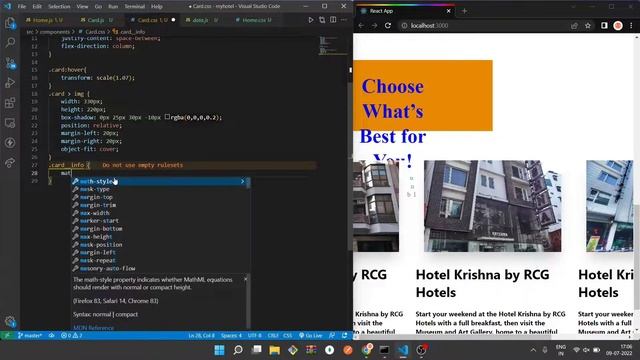
Task: Click the open changes icon in editor toolbar
Action: [x=322, y=20]
